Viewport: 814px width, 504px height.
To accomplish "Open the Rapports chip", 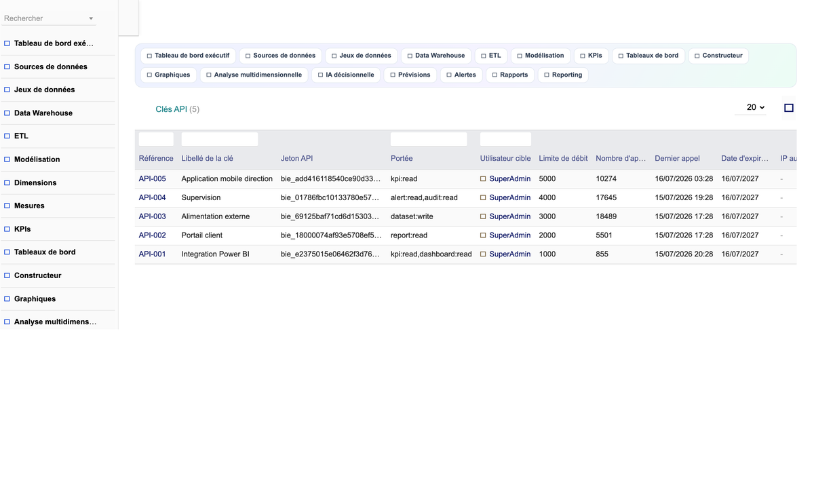I will [x=510, y=75].
